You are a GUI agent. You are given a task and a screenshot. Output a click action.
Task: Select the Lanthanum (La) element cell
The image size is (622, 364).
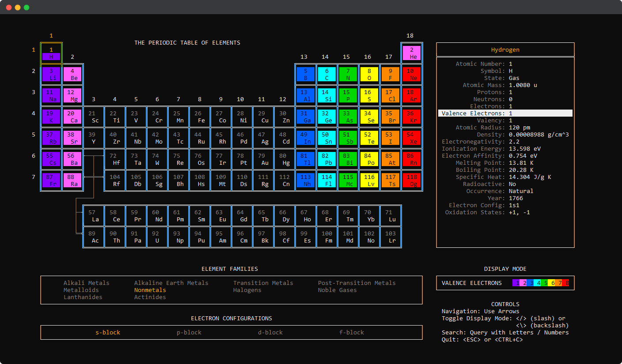(94, 216)
